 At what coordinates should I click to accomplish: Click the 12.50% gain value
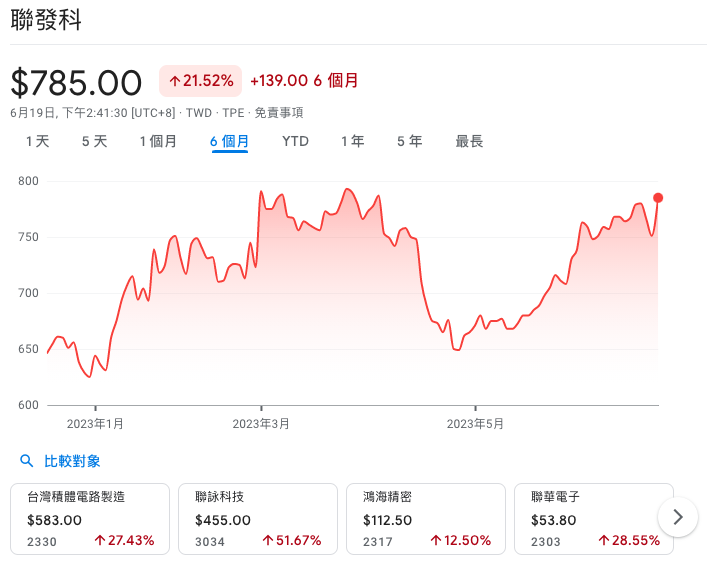tap(460, 540)
